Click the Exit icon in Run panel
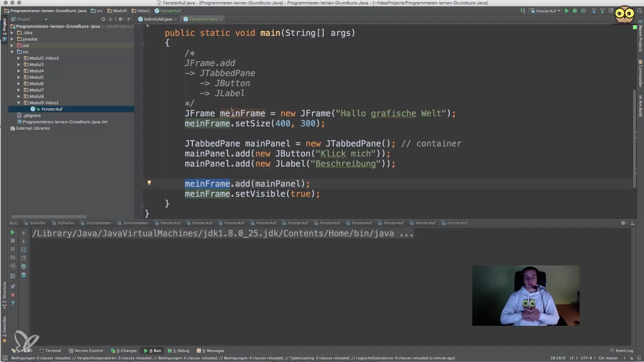The width and height of the screenshot is (644, 362). click(12, 266)
